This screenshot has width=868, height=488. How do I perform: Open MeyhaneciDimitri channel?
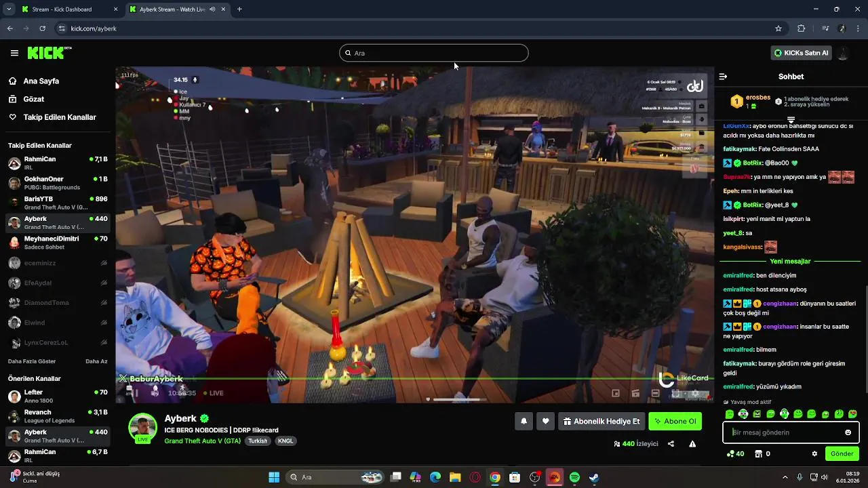tap(58, 243)
